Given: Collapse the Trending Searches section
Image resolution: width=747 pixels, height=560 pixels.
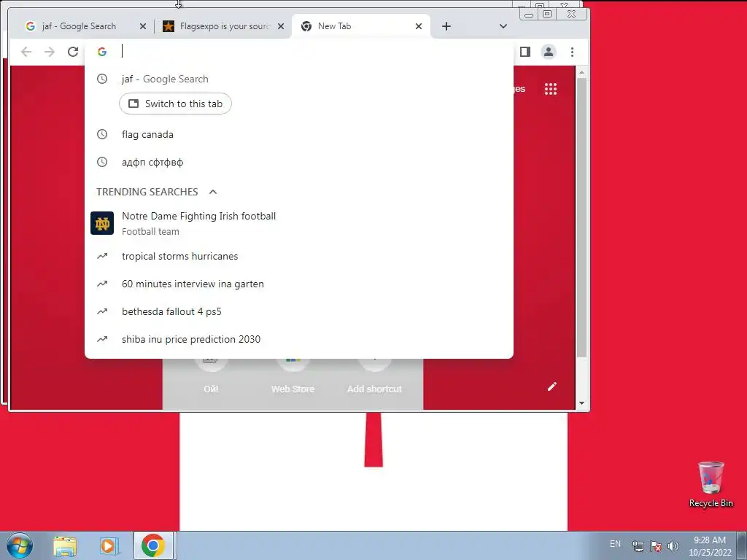Looking at the screenshot, I should point(213,192).
